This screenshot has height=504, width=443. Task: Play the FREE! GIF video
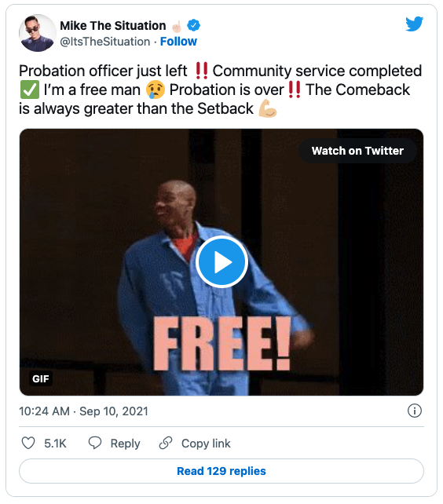222,261
